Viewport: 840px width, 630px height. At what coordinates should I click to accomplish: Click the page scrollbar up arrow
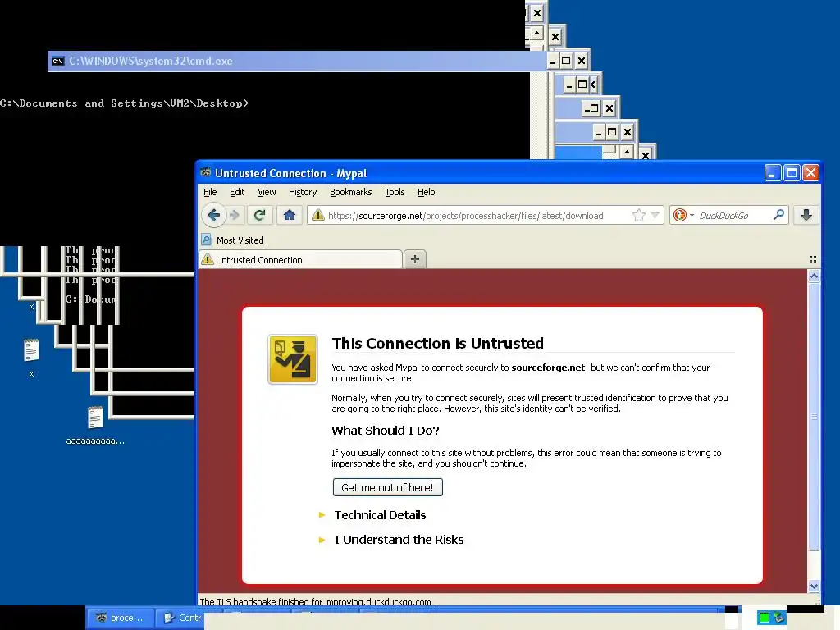[814, 276]
